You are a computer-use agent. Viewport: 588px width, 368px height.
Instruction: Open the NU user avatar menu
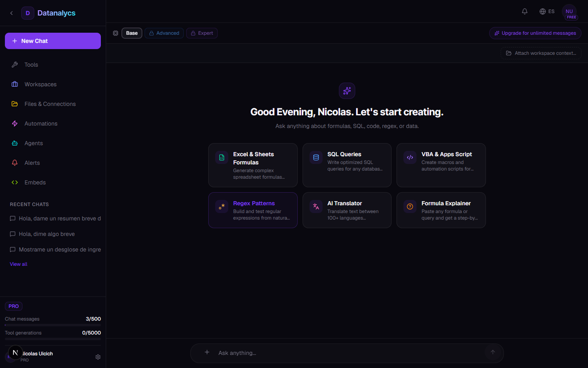point(569,12)
